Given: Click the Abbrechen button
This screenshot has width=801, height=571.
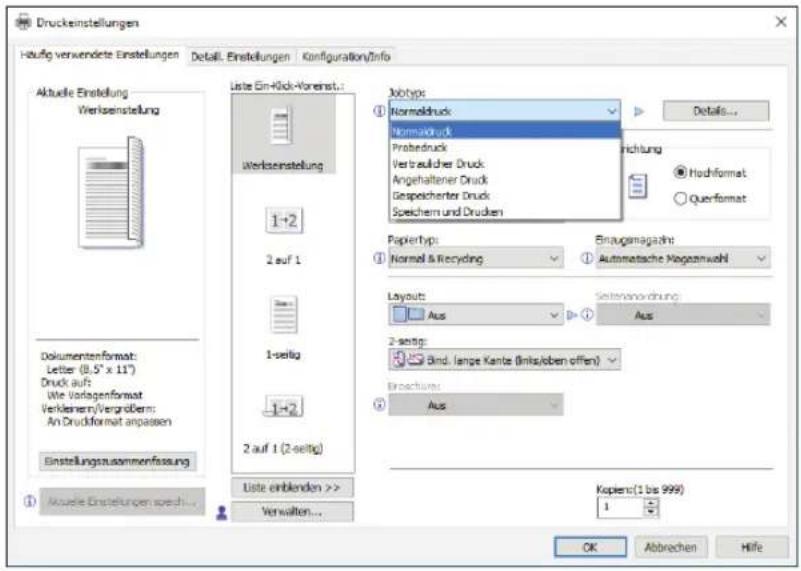Looking at the screenshot, I should click(x=670, y=547).
